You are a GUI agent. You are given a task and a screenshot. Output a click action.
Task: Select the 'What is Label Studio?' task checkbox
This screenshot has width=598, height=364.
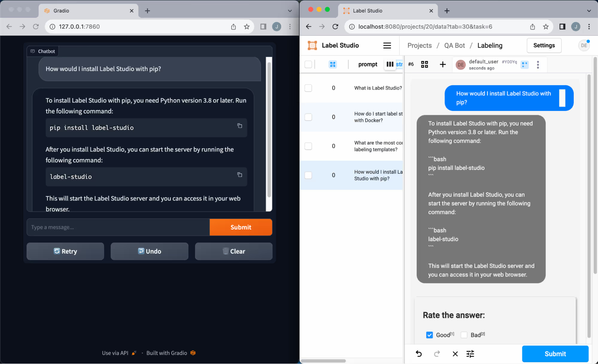[308, 88]
